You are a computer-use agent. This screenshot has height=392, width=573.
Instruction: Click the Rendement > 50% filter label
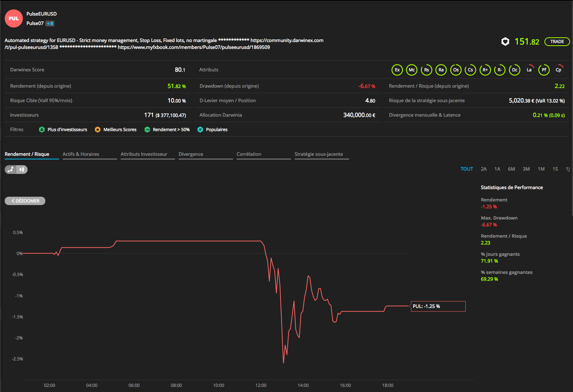coord(171,129)
